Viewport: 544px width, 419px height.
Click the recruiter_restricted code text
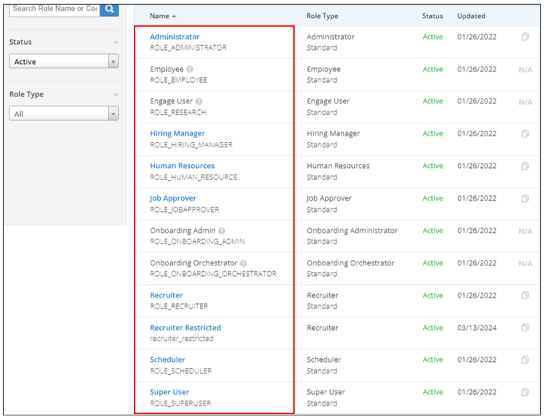[181, 339]
